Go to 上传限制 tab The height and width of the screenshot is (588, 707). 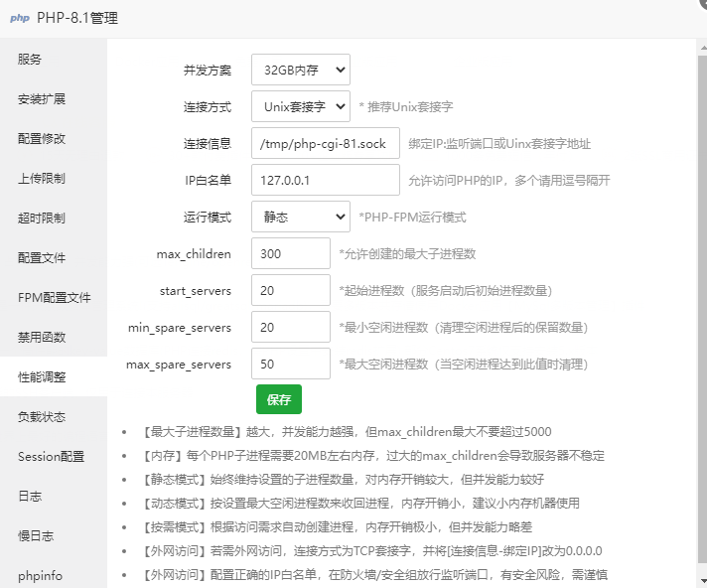[x=54, y=178]
